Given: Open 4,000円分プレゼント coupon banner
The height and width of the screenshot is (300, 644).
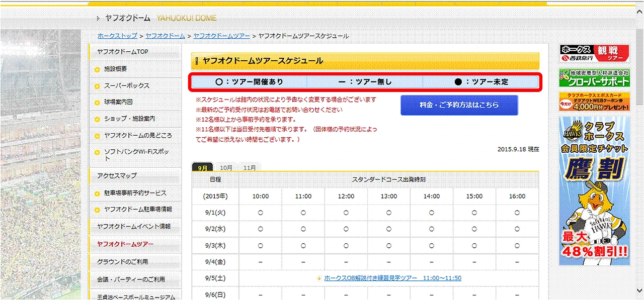Looking at the screenshot, I should click(594, 102).
